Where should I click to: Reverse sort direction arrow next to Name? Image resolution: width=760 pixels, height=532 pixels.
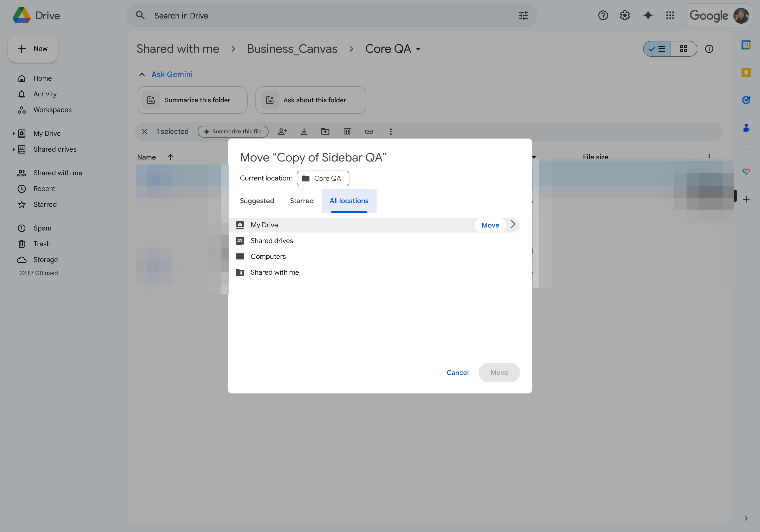pos(170,157)
